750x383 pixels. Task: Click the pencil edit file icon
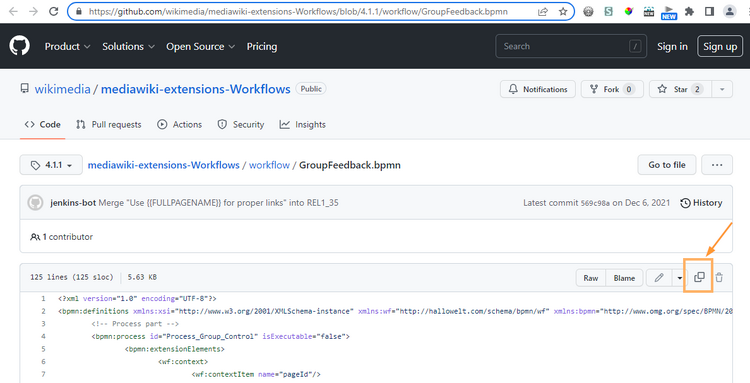pos(659,277)
